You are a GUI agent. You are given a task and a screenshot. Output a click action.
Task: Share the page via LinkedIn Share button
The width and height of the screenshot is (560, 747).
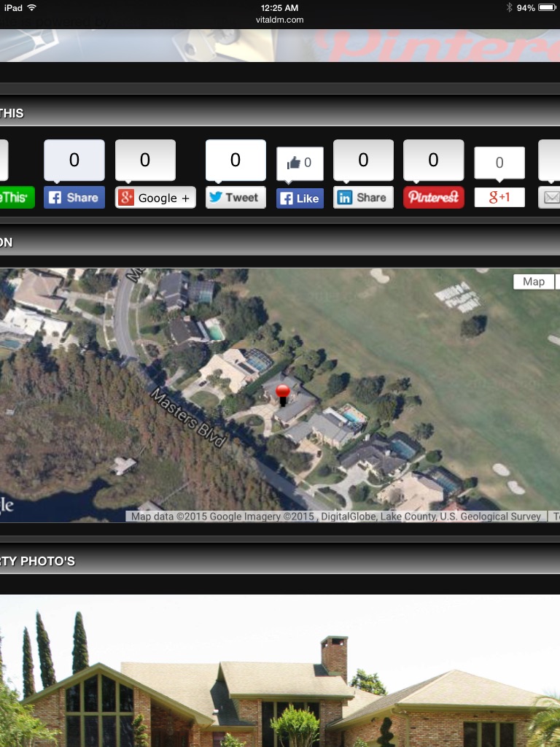(363, 197)
